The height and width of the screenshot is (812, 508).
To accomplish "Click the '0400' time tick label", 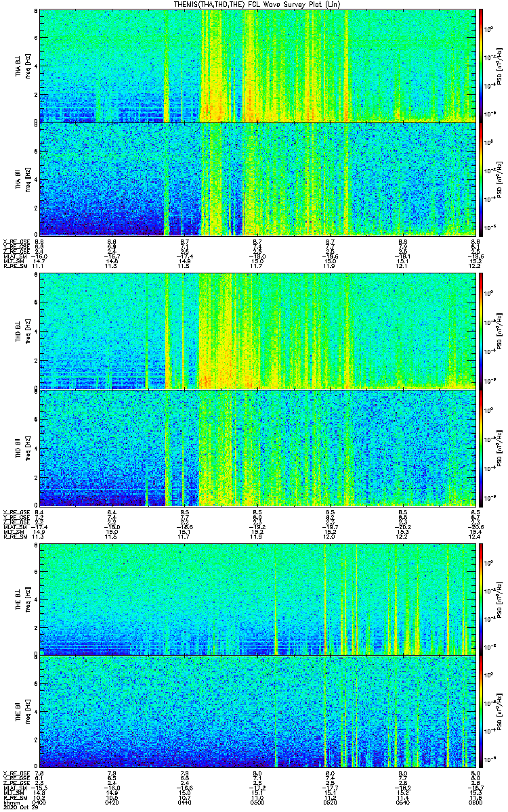I will point(40,802).
